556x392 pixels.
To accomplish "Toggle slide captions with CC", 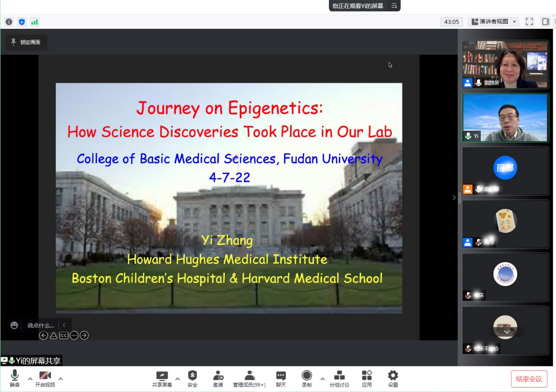I will click(x=64, y=335).
